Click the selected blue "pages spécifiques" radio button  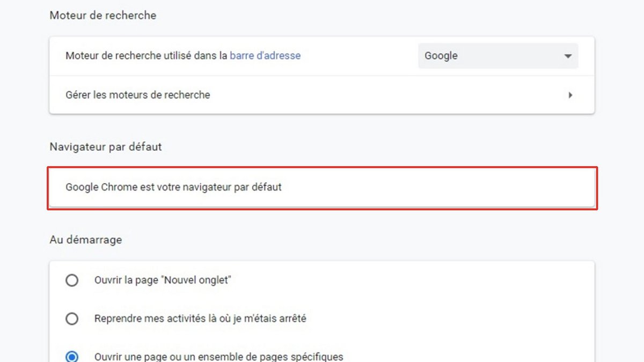(72, 357)
